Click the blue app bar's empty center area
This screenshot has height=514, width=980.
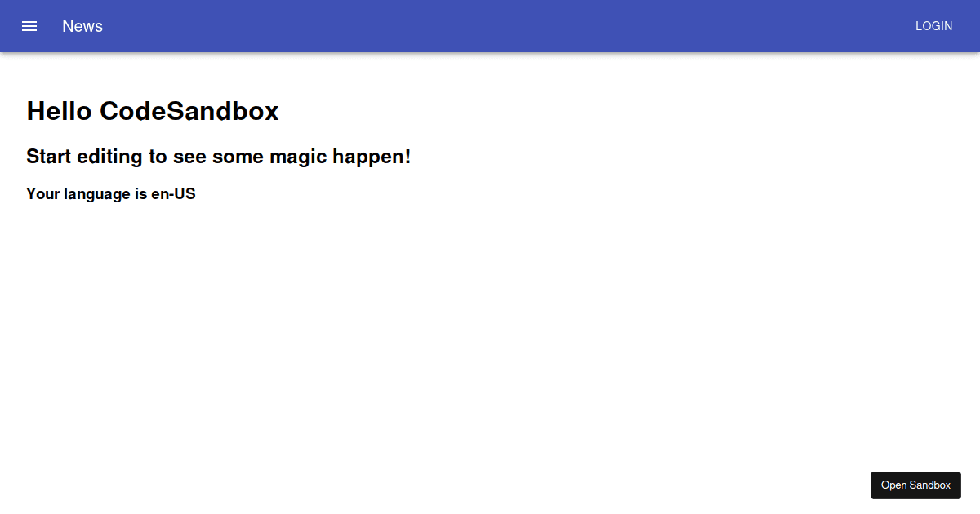coord(505,26)
